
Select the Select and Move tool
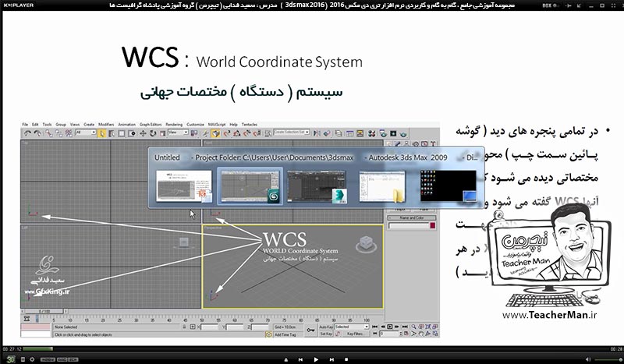point(143,133)
